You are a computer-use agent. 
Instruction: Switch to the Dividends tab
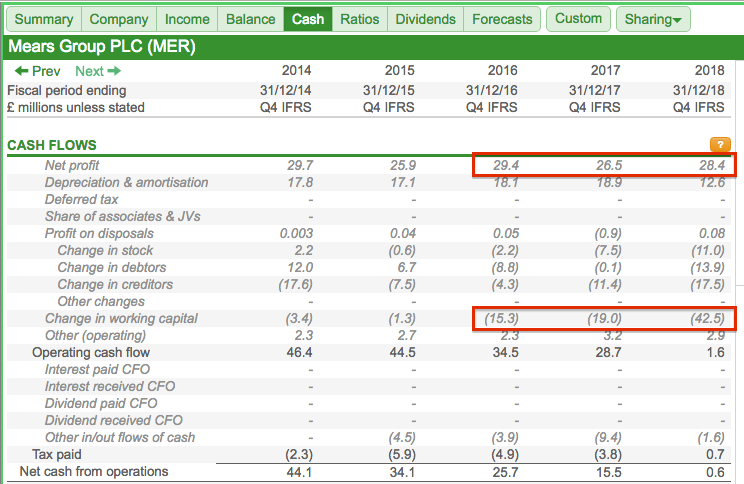(x=426, y=19)
